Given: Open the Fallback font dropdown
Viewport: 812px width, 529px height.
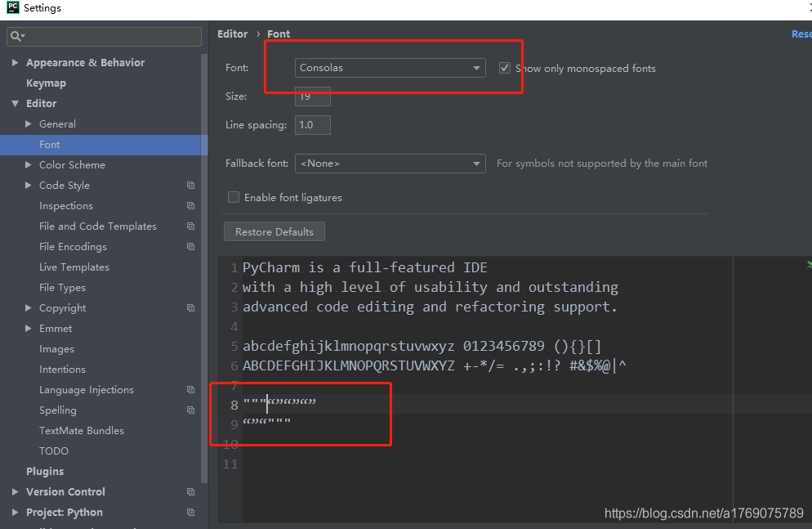Looking at the screenshot, I should click(390, 163).
